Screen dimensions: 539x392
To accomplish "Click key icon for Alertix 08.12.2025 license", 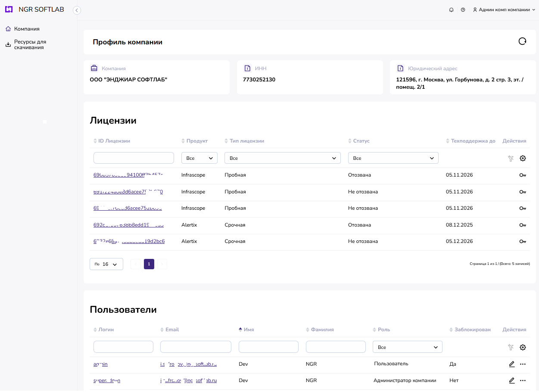I will click(523, 225).
